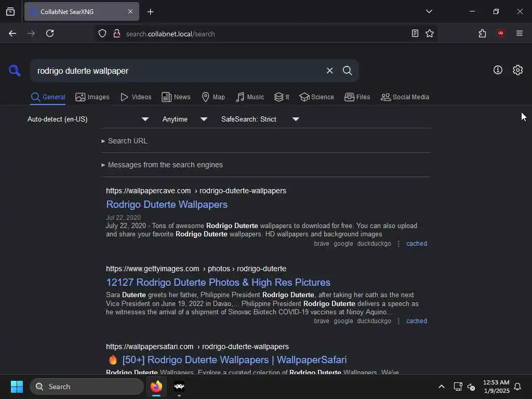Click the connection security padlock icon
532x399 pixels.
tap(117, 33)
